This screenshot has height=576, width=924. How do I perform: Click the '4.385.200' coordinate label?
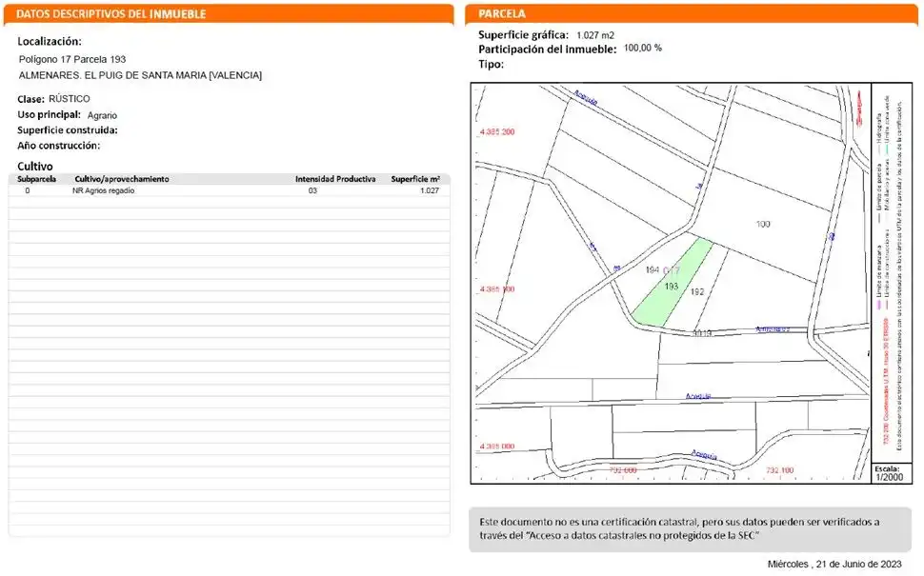coord(497,132)
